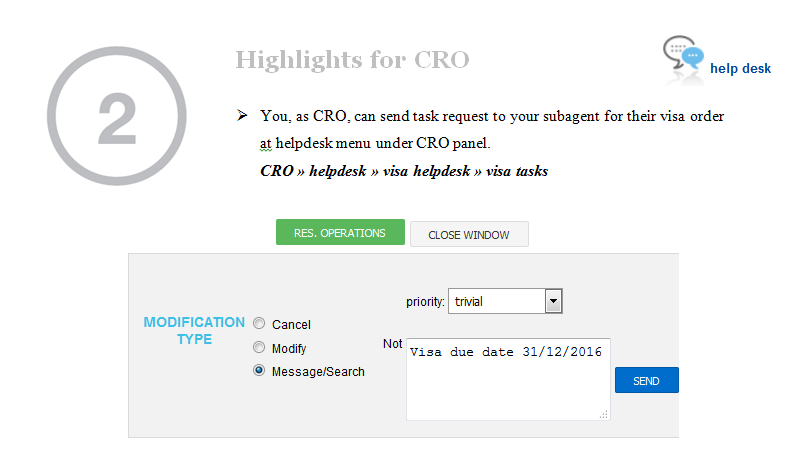
Task: Click the Highlights for CRO title
Action: click(x=353, y=60)
